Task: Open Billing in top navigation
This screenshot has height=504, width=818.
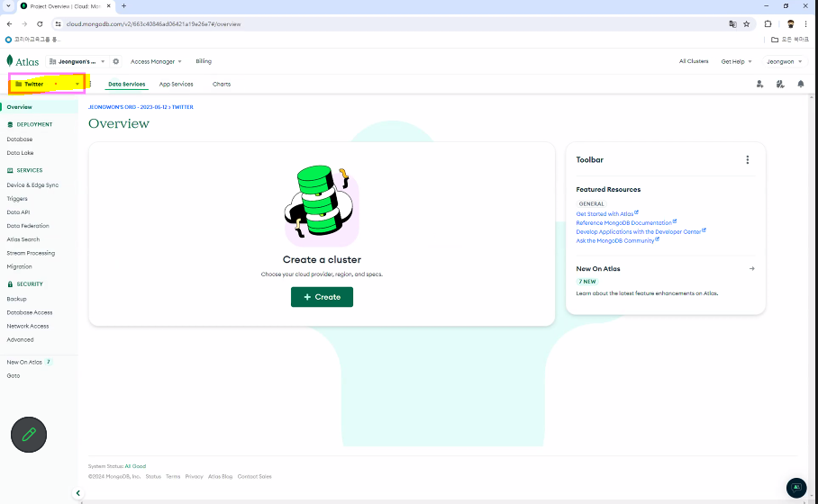Action: click(204, 61)
